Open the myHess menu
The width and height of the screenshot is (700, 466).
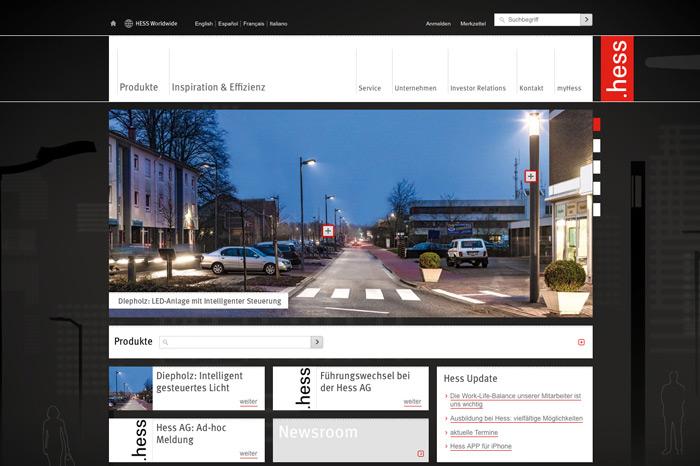[x=569, y=88]
